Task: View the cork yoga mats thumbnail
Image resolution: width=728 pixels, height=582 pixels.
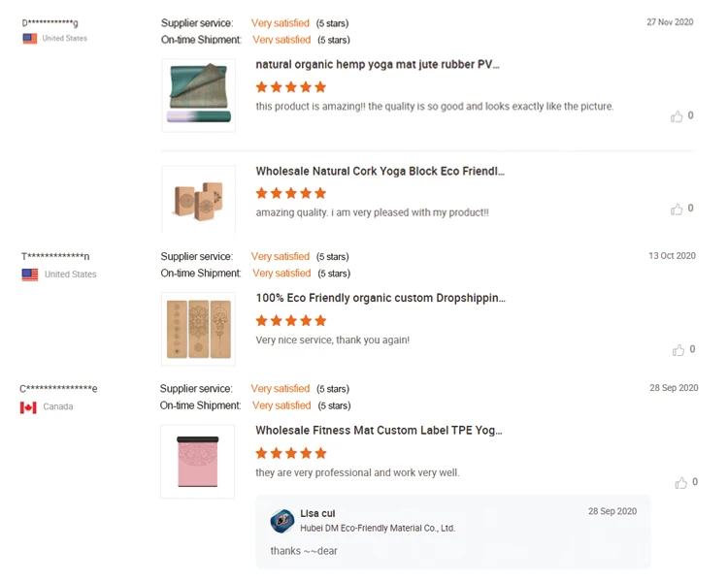Action: [198, 329]
